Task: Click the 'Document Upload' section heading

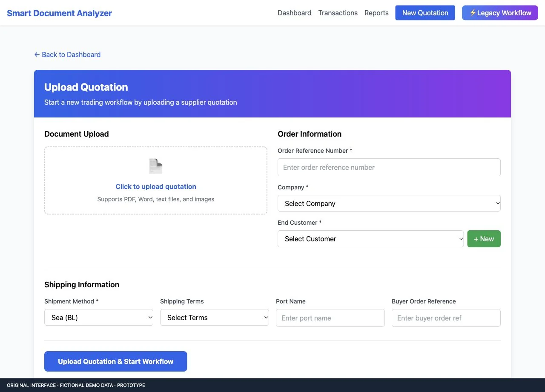Action: click(77, 134)
